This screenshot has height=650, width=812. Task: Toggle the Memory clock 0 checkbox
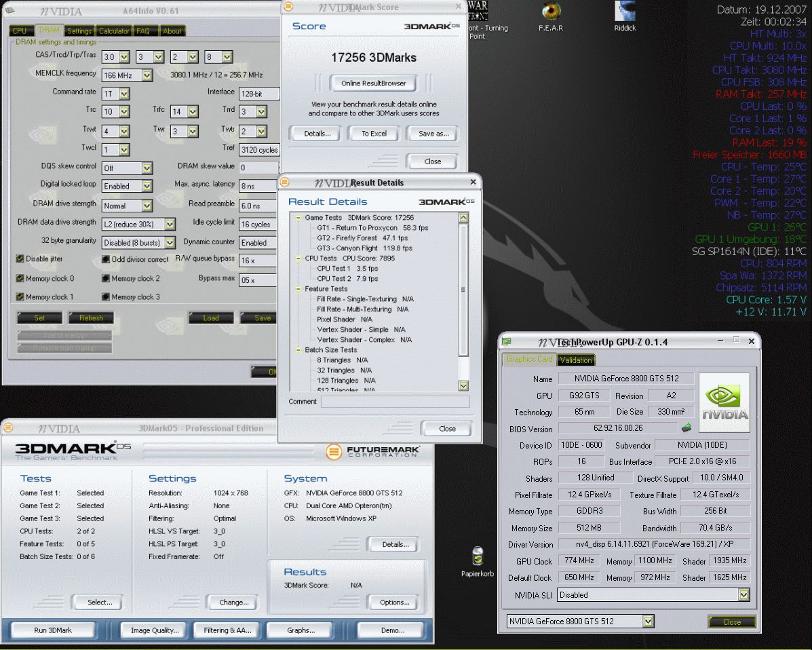tap(20, 278)
